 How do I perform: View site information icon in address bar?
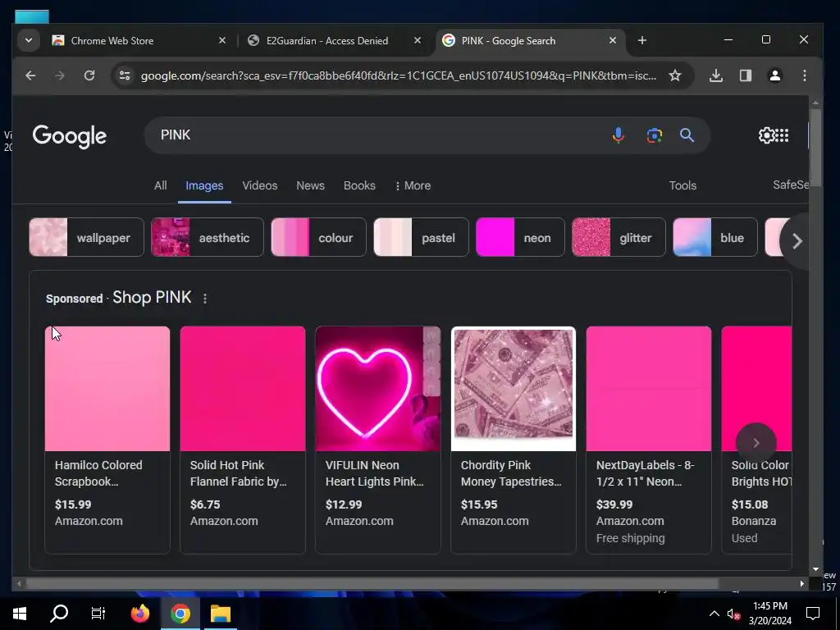(x=125, y=75)
